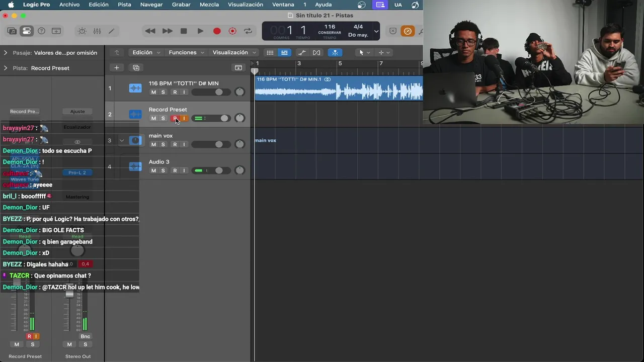Screen dimensions: 644x362
Task: Show the toolbar tray button
Action: tap(56, 31)
